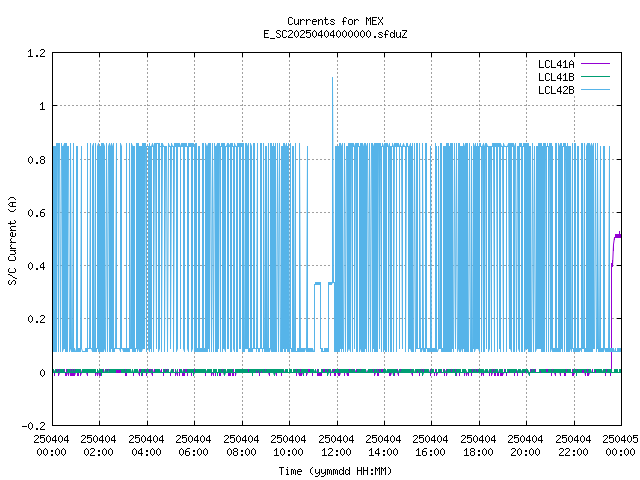The width and height of the screenshot is (640, 480).
Task: Click the LCL42B 0.33 A plateau before noon
Action: tap(318, 283)
